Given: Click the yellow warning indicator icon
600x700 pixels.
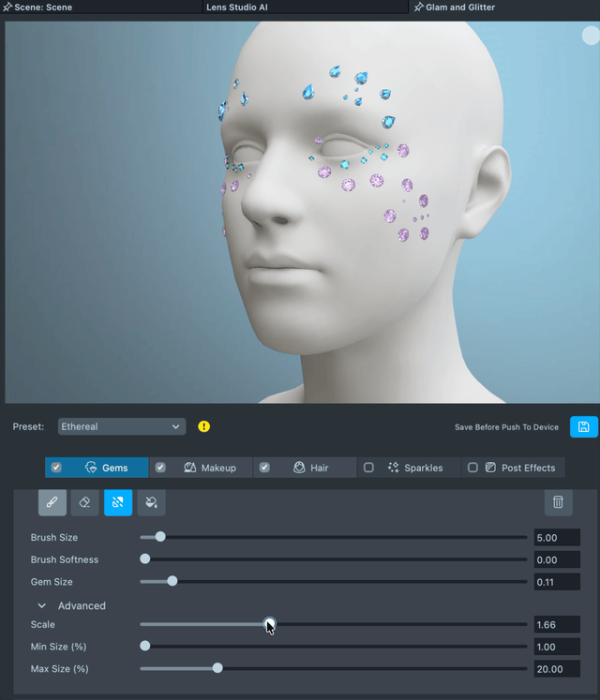Looking at the screenshot, I should [x=204, y=426].
